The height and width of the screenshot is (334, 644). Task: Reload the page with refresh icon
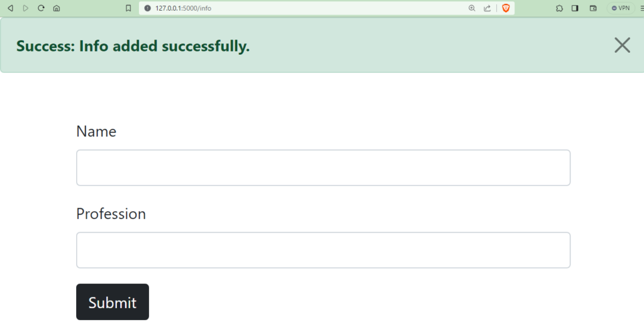click(x=41, y=8)
